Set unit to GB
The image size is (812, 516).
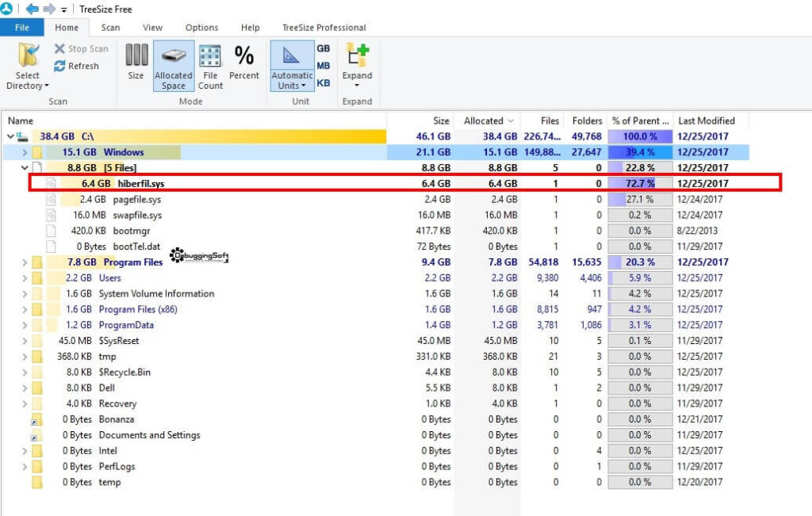click(x=324, y=48)
